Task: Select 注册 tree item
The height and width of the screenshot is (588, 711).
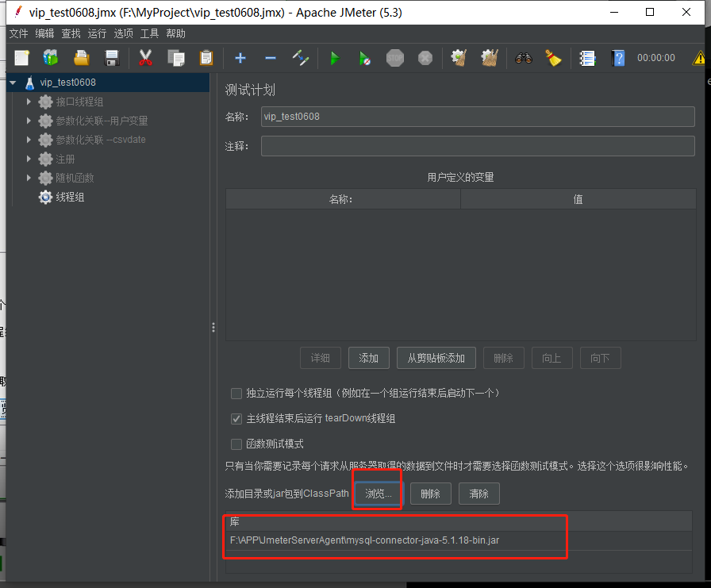Action: point(65,159)
